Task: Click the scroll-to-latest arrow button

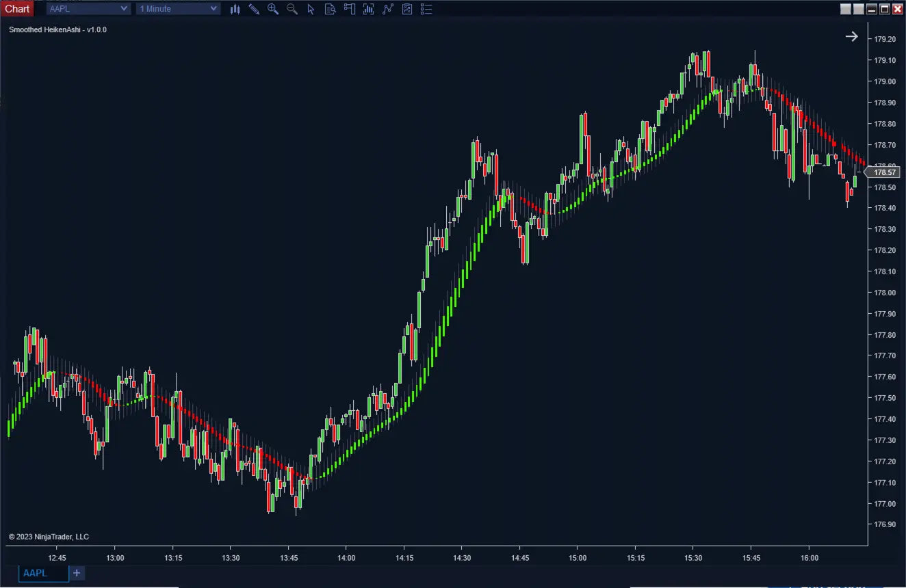Action: [x=851, y=37]
